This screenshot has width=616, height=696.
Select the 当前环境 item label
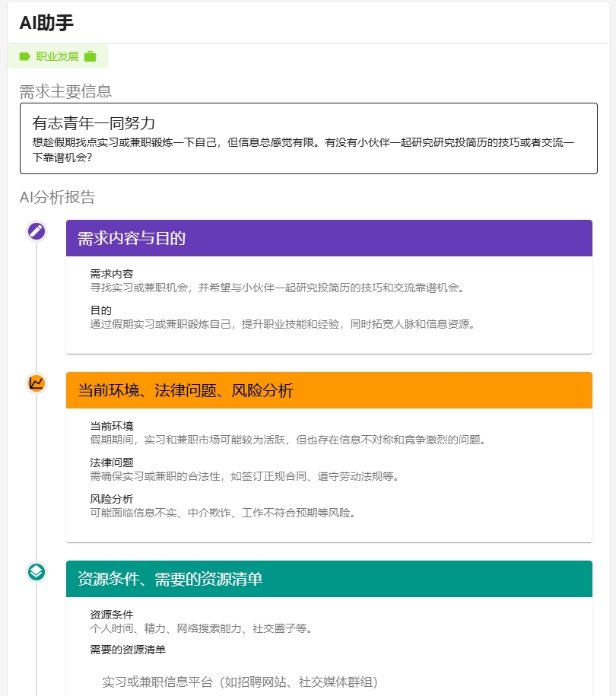[111, 426]
